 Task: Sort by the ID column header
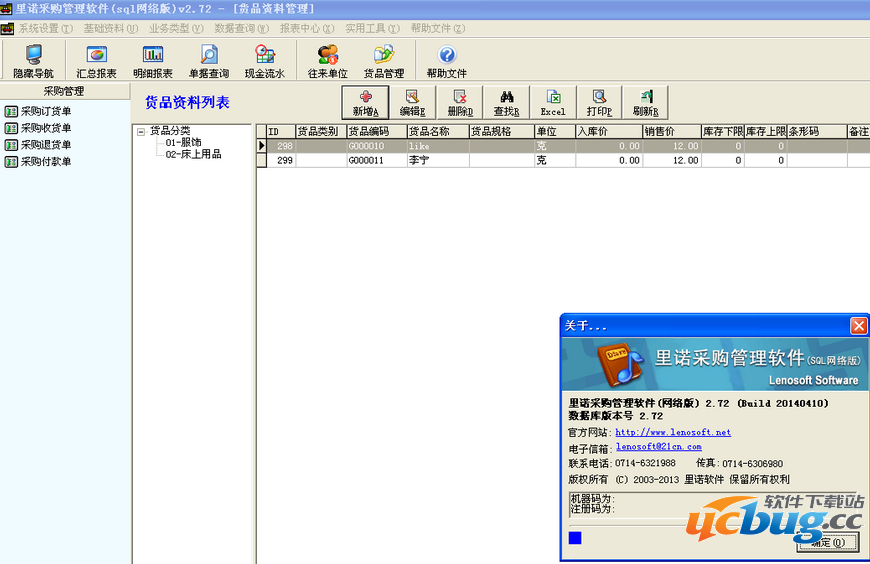[281, 132]
